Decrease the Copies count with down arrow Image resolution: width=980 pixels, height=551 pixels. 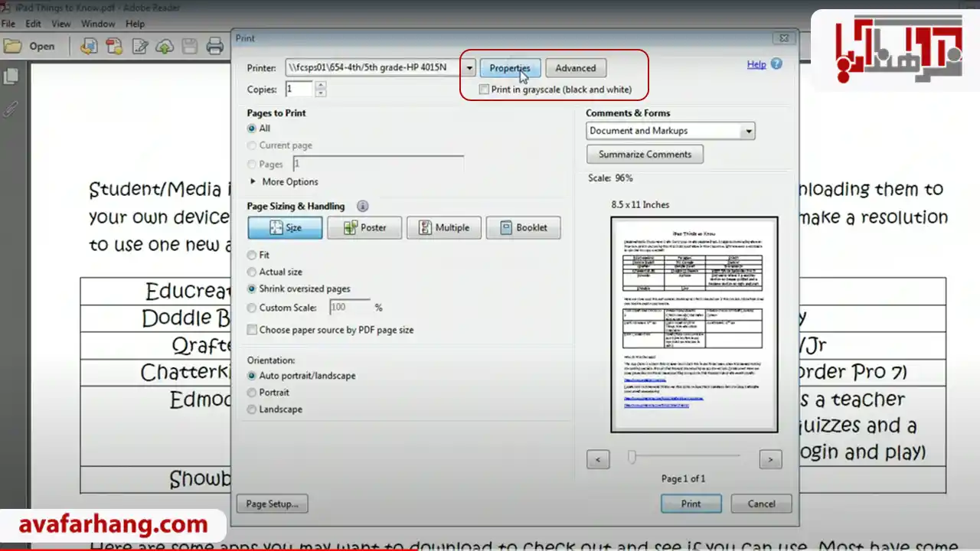(320, 93)
